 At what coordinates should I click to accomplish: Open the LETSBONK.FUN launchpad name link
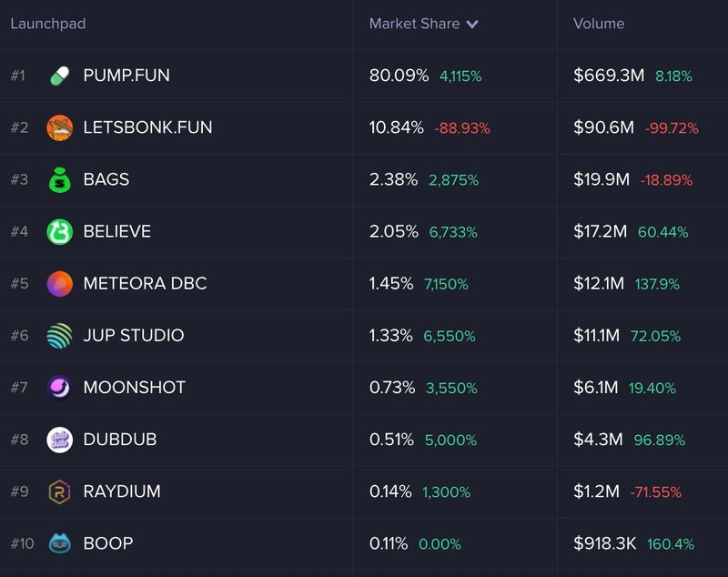click(x=147, y=127)
